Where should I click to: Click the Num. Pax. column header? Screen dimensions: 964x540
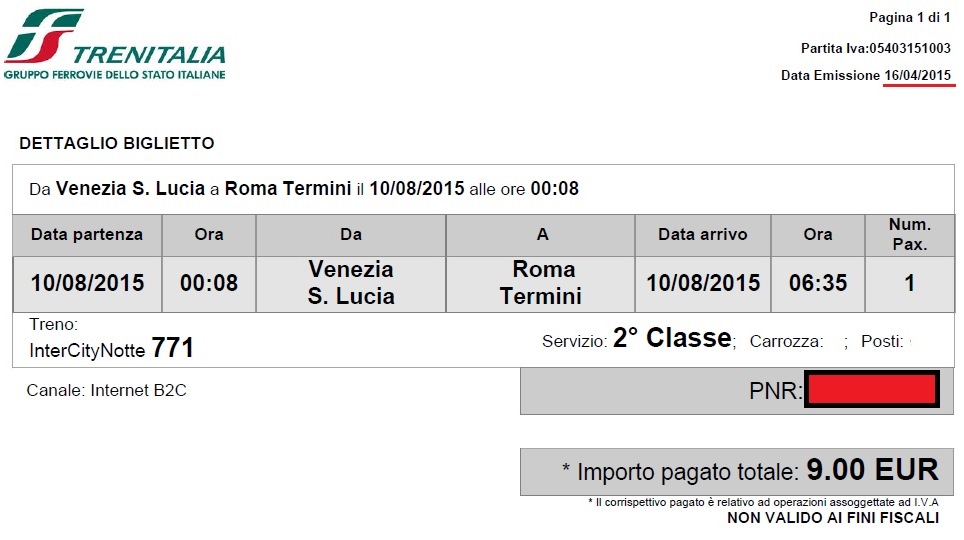[x=910, y=235]
